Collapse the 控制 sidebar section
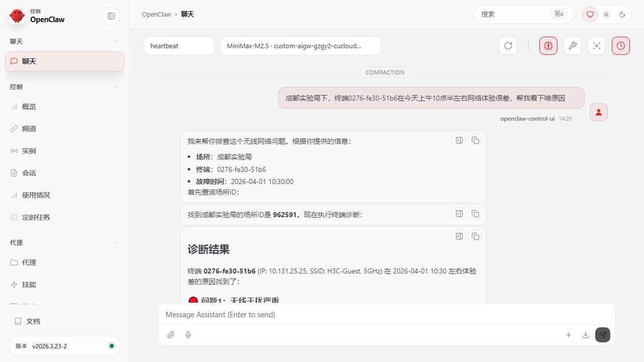The width and height of the screenshot is (644, 362). (116, 86)
